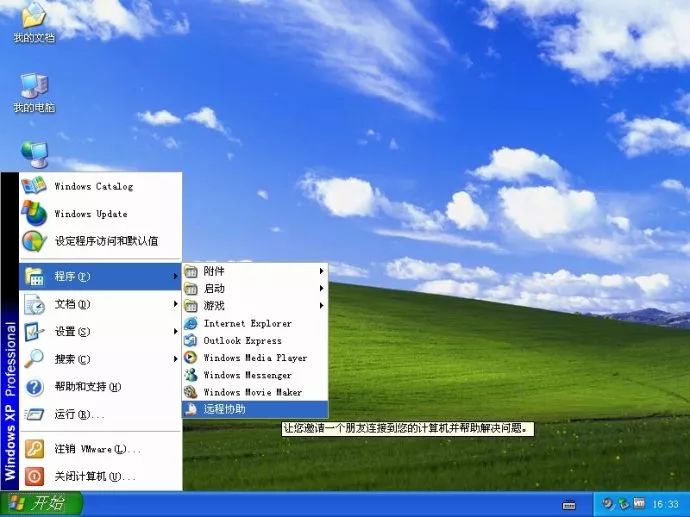Click the Outlook Express icon
Image resolution: width=690 pixels, height=517 pixels.
[x=191, y=341]
